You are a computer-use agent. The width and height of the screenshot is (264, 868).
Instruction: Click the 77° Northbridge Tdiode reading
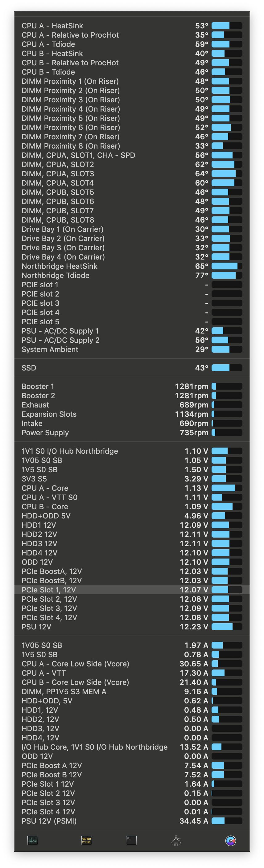(x=202, y=276)
